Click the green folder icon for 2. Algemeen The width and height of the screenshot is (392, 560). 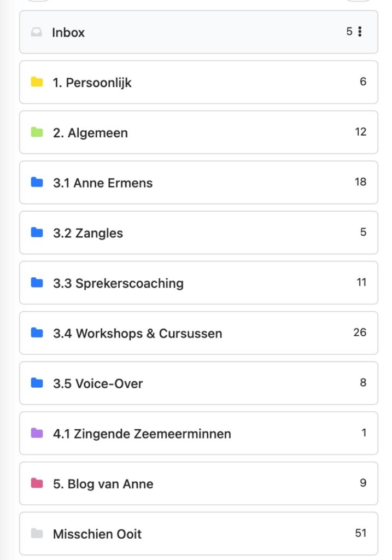pyautogui.click(x=37, y=132)
